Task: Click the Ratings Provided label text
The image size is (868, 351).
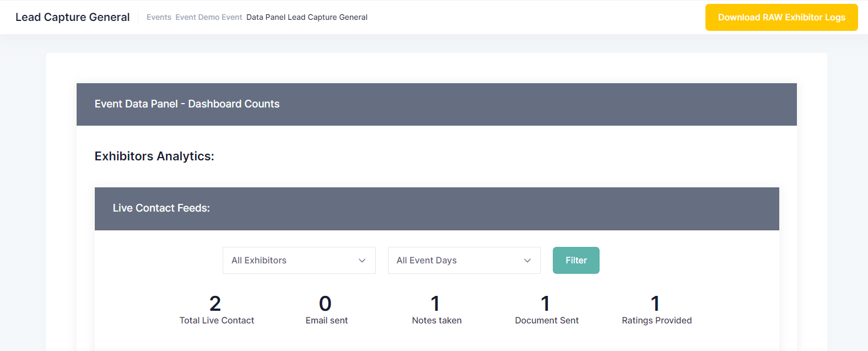Action: tap(656, 321)
